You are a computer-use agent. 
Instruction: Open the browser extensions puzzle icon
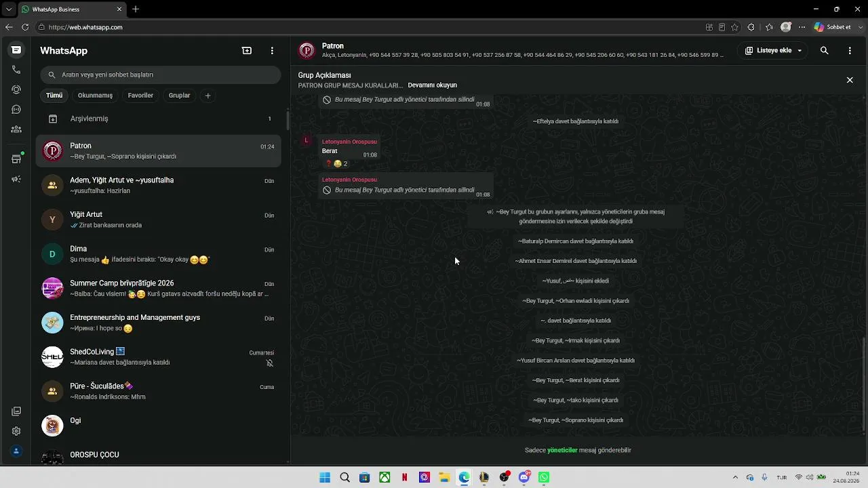(751, 27)
